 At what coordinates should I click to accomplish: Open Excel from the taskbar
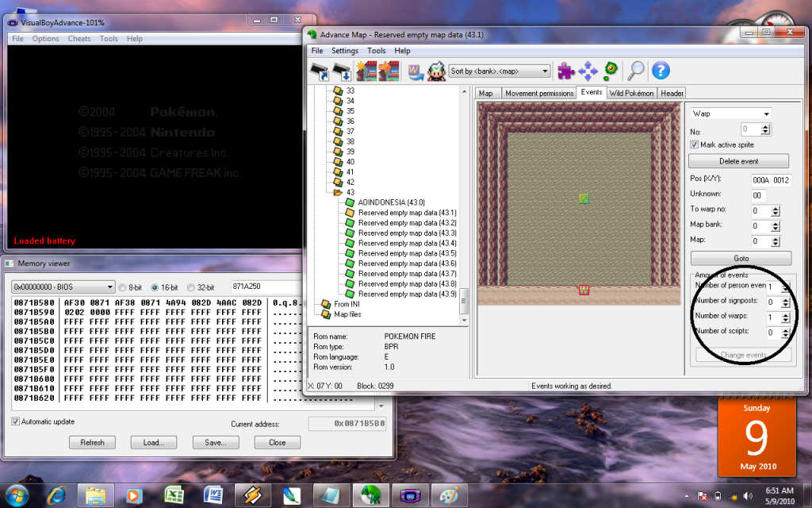coord(174,495)
